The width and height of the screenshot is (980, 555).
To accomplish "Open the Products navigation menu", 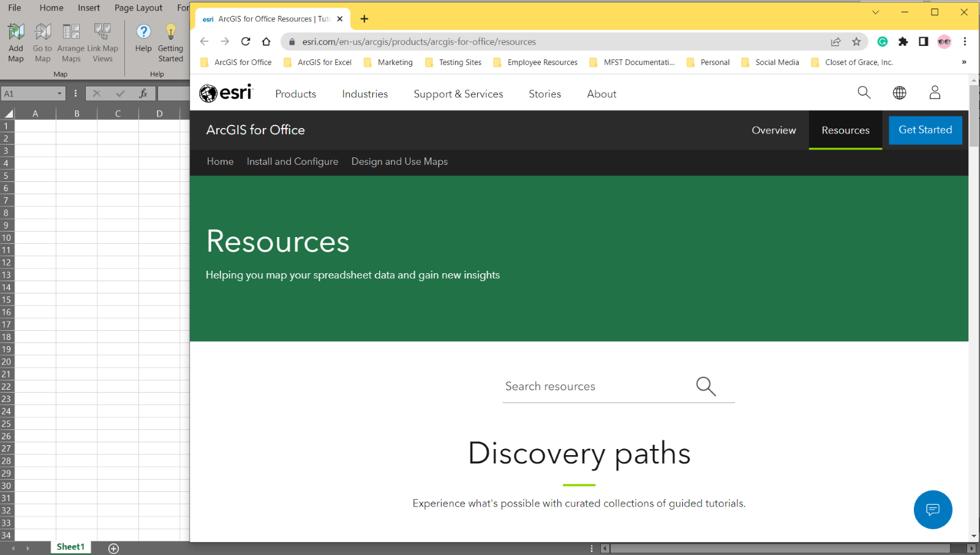I will 296,94.
